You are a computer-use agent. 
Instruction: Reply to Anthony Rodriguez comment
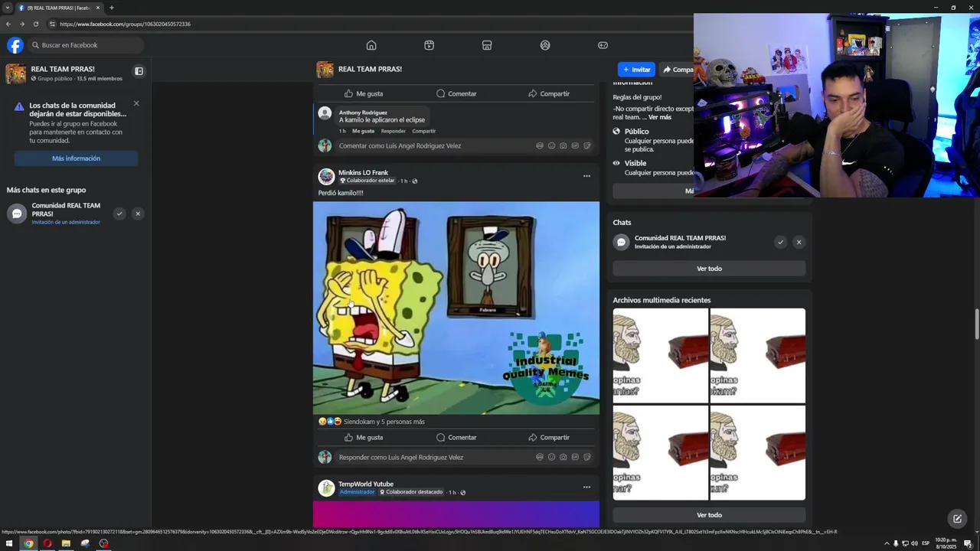point(393,131)
